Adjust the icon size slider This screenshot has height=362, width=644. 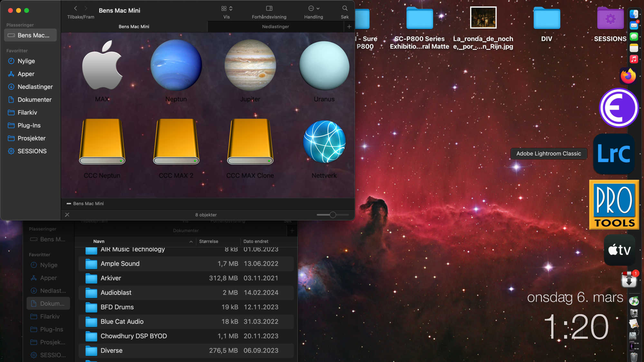333,215
